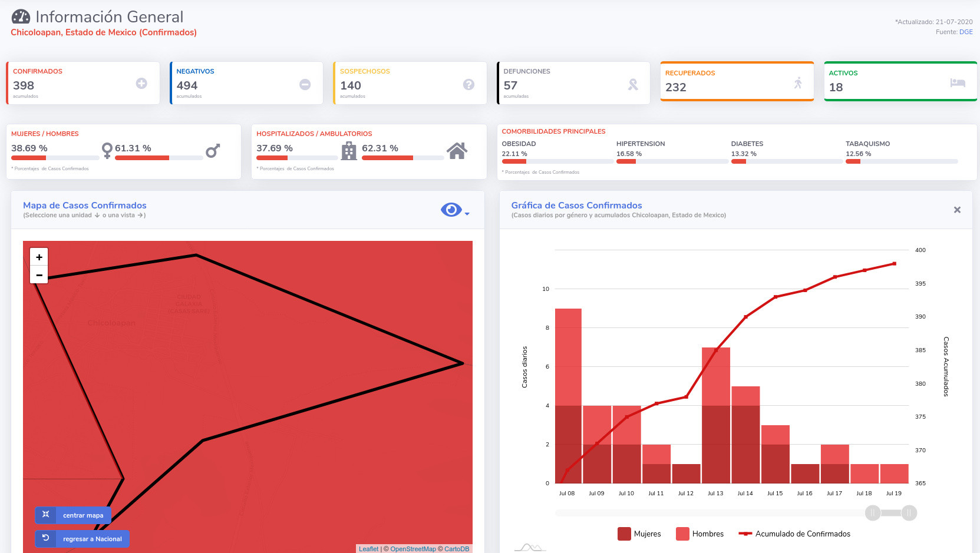The height and width of the screenshot is (553, 980).
Task: Toggle the Acumulado de Confirmados legend series
Action: (794, 534)
